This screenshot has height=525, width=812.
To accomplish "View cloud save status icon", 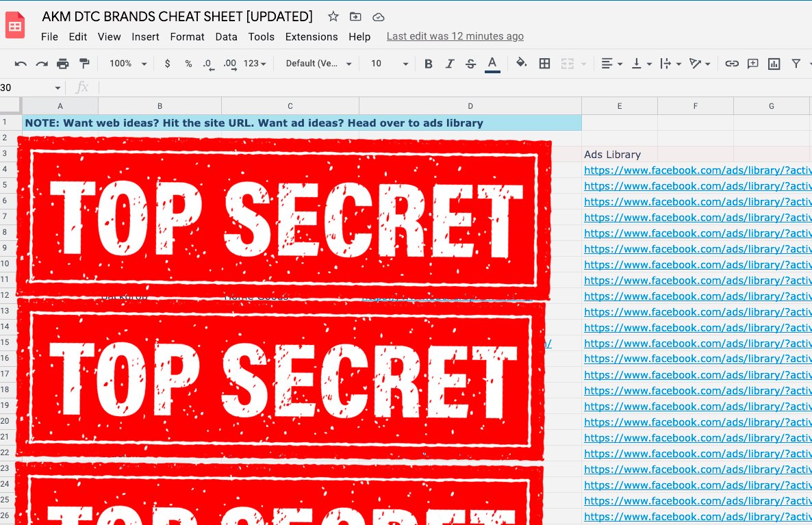I will [379, 17].
